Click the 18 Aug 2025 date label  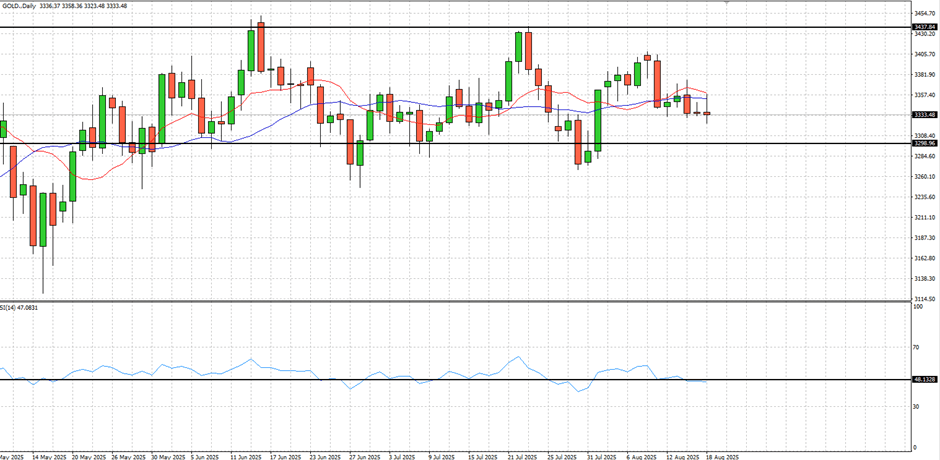point(722,455)
